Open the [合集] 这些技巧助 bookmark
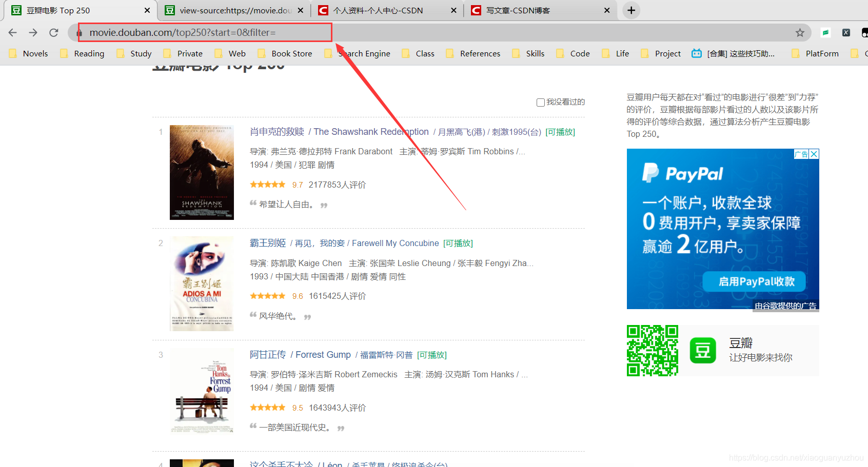The image size is (868, 467). tap(734, 53)
